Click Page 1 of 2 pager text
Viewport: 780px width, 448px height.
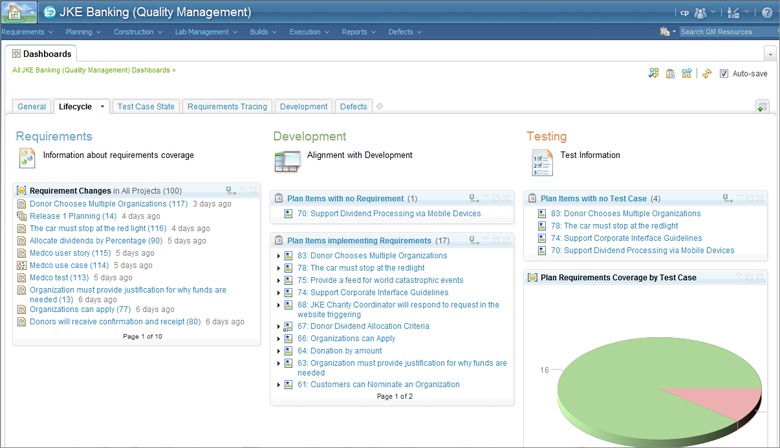pos(394,396)
